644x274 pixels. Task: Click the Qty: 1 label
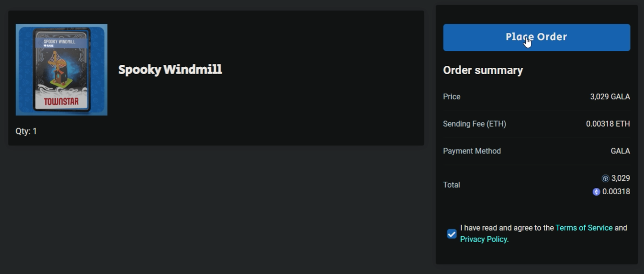point(26,131)
